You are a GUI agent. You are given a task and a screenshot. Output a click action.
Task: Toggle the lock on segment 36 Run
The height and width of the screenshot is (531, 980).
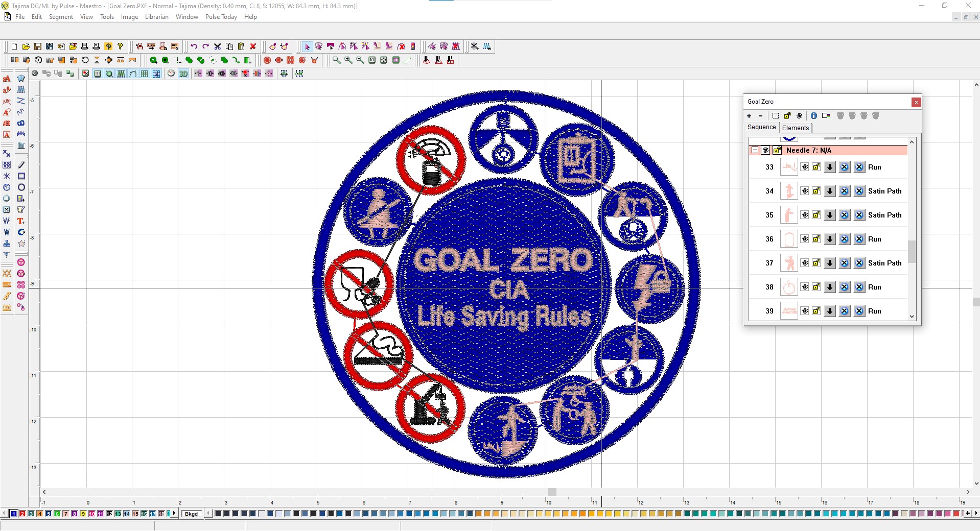click(x=816, y=239)
